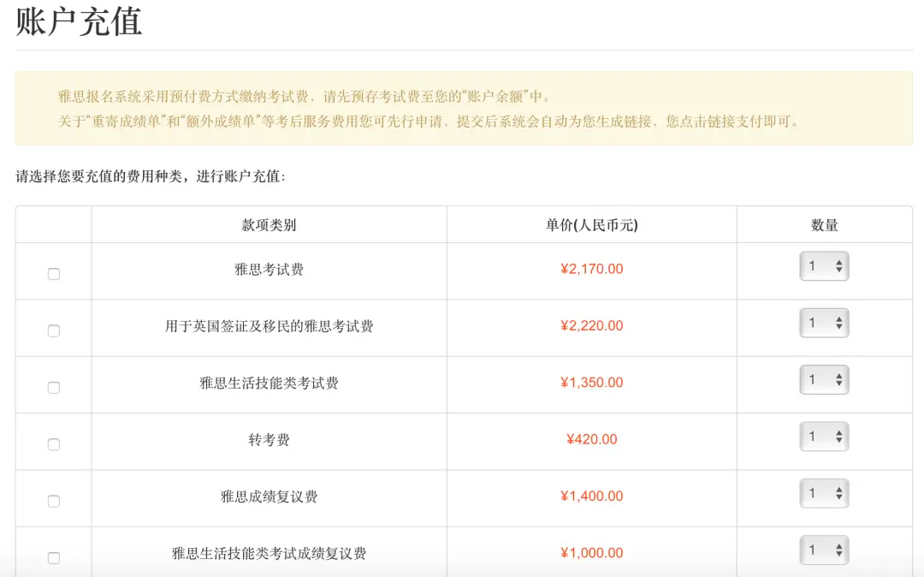Click the ¥1,350.00 price

[x=592, y=383]
